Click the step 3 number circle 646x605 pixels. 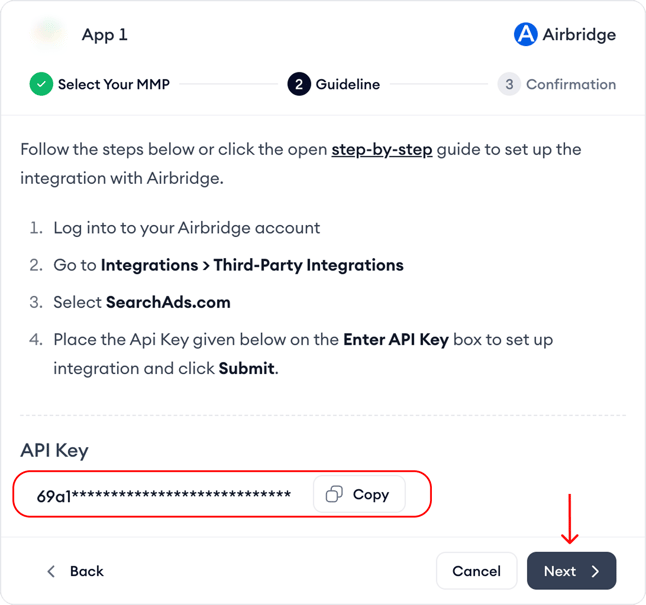509,84
